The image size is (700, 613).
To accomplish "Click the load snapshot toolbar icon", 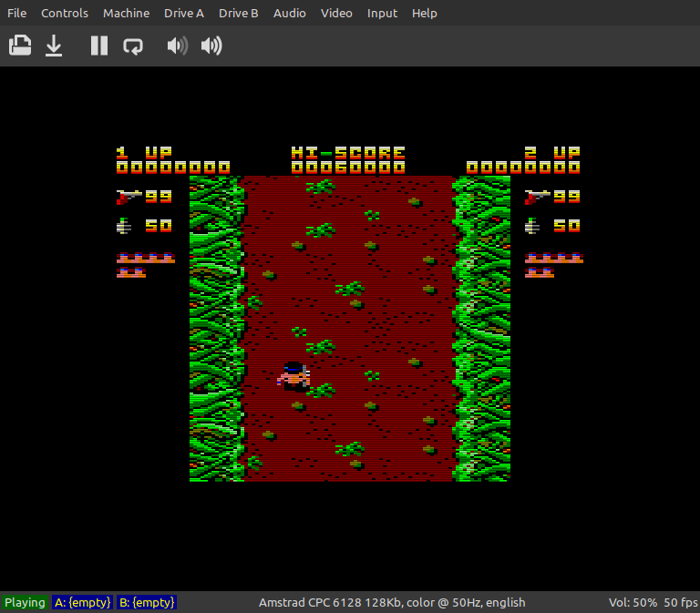I will [x=20, y=46].
